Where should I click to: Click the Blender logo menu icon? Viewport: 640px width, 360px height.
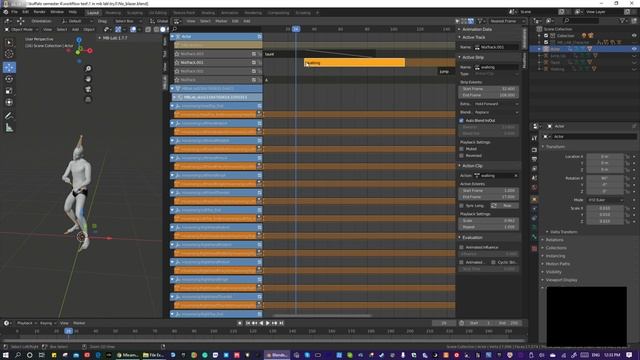click(6, 12)
